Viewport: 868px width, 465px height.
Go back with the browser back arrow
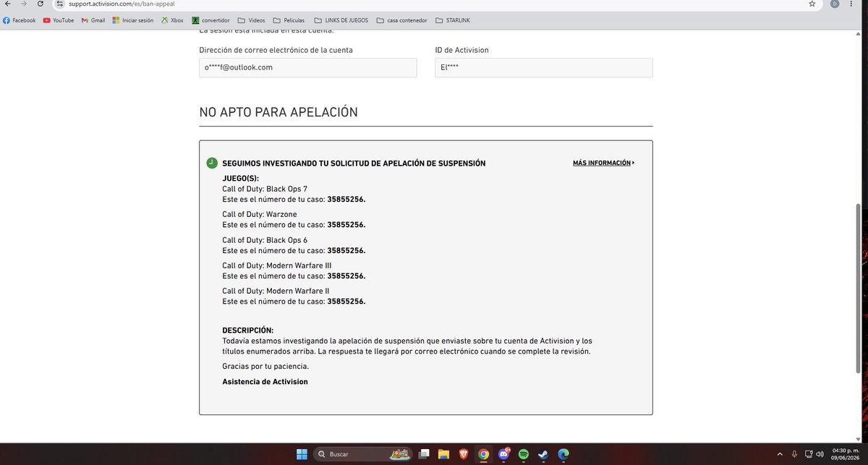point(7,4)
